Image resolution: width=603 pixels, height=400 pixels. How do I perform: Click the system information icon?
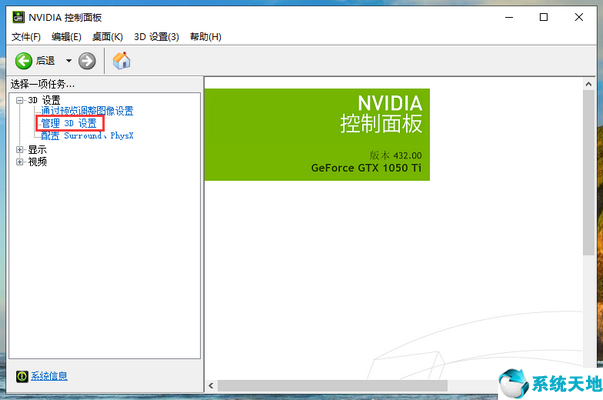pos(22,376)
